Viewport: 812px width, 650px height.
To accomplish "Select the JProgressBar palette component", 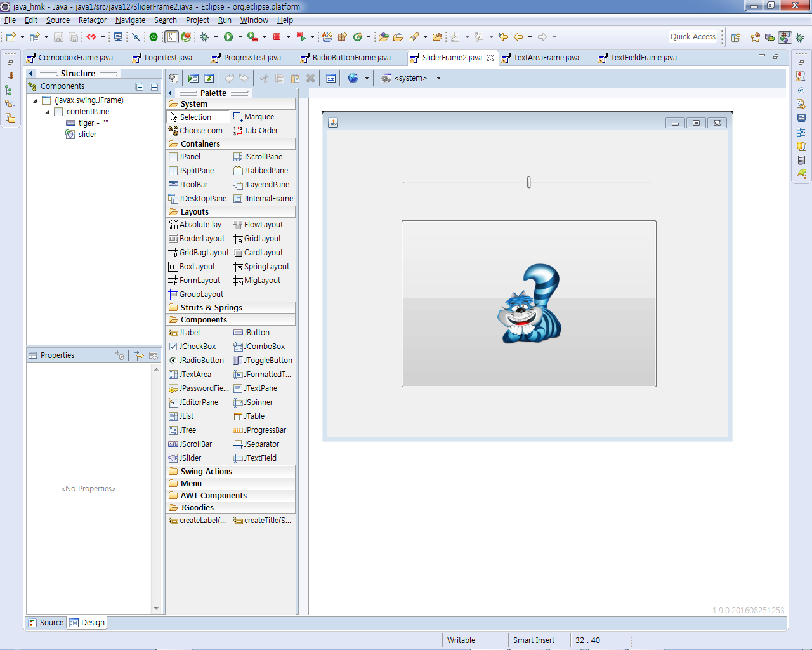I will (260, 430).
